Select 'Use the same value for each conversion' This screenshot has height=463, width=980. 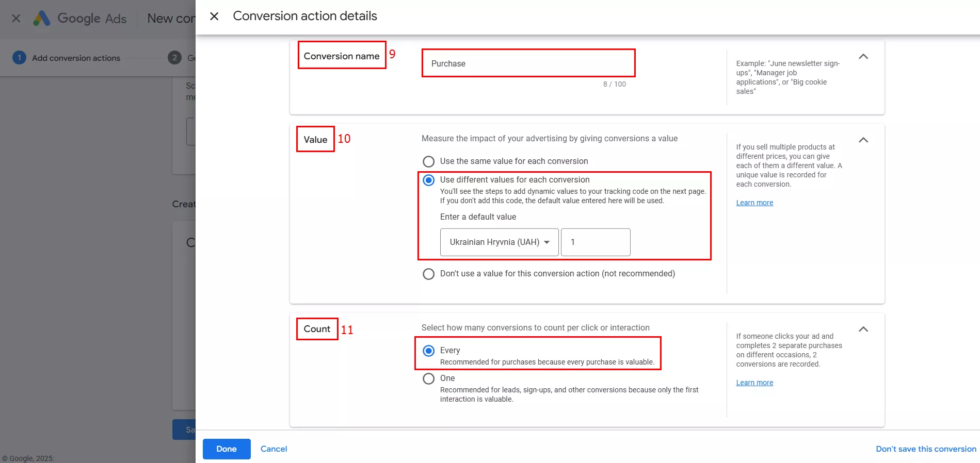[x=428, y=161]
